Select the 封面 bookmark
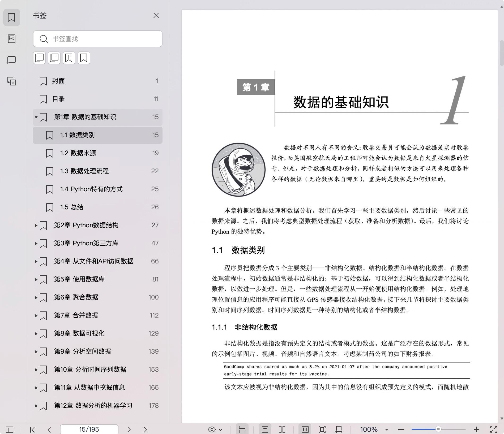Image resolution: width=504 pixels, height=434 pixels. click(98, 81)
